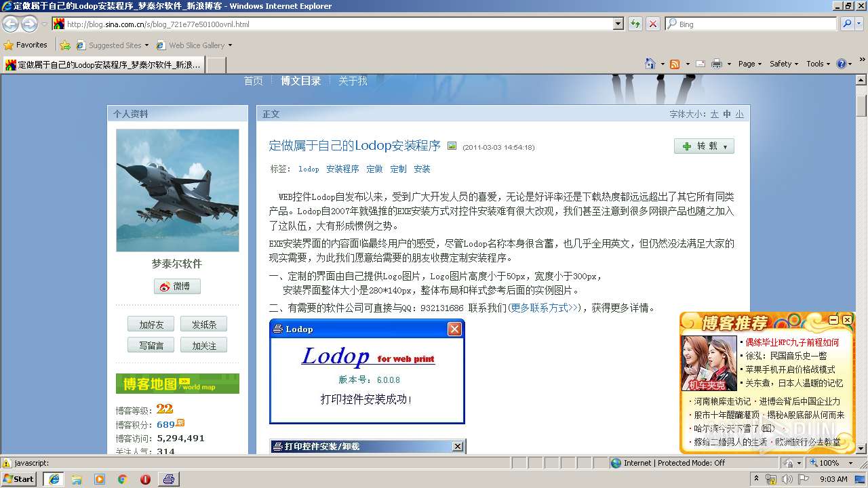Click the printer application taskbar icon
Screen dimensions: 868x488
(169, 479)
